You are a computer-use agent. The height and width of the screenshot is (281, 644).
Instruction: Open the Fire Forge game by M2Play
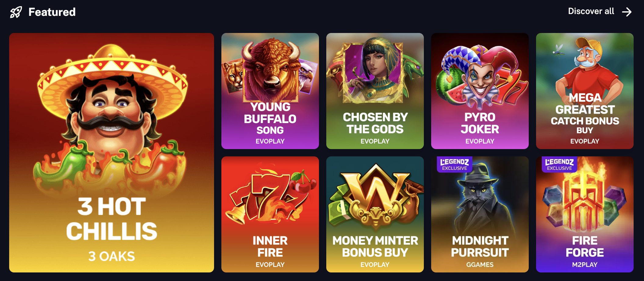(x=585, y=214)
